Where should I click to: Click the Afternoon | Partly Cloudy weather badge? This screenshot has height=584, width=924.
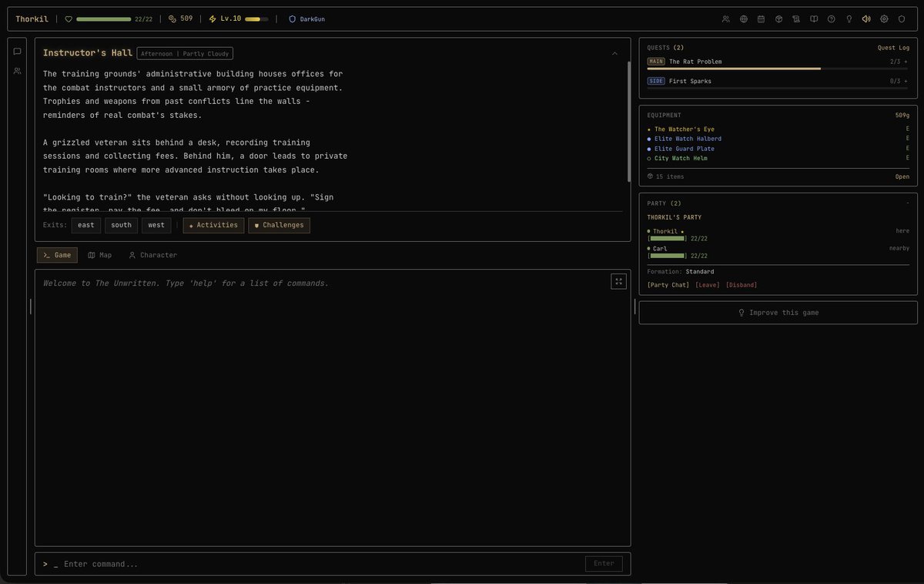[x=185, y=54]
